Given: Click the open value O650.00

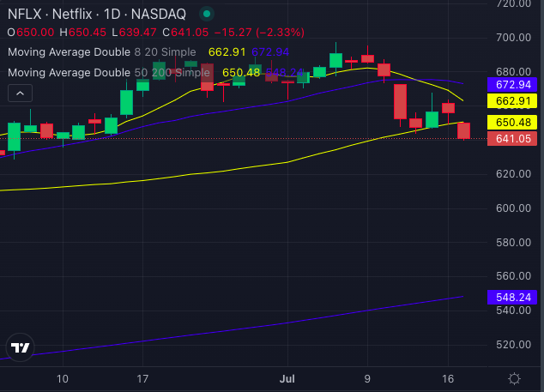Looking at the screenshot, I should (31, 33).
